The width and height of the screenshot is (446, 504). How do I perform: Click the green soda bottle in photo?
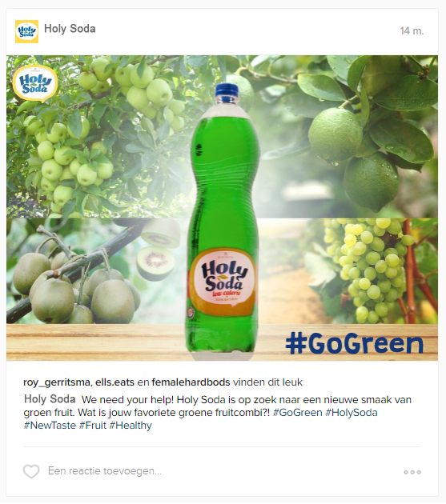point(223,220)
